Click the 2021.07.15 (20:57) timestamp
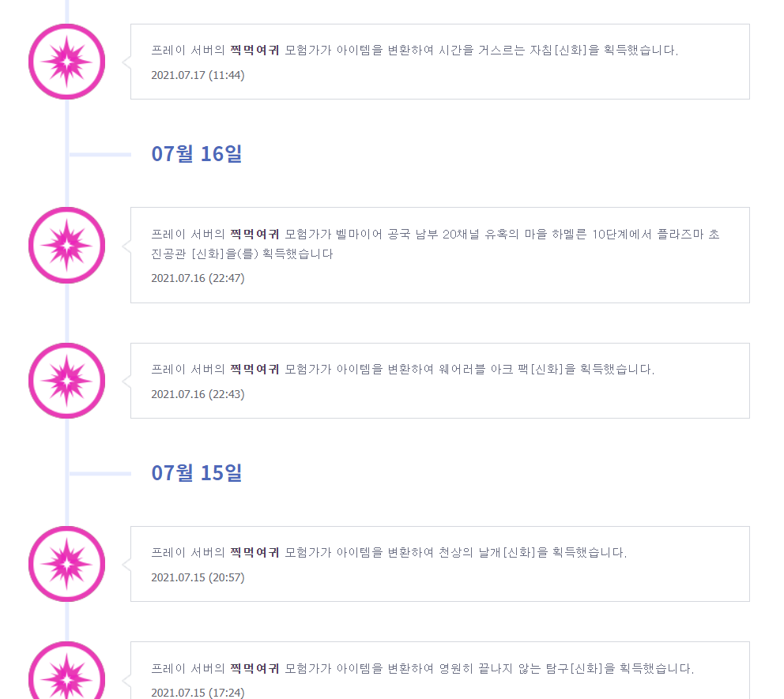784x699 pixels. (x=198, y=577)
